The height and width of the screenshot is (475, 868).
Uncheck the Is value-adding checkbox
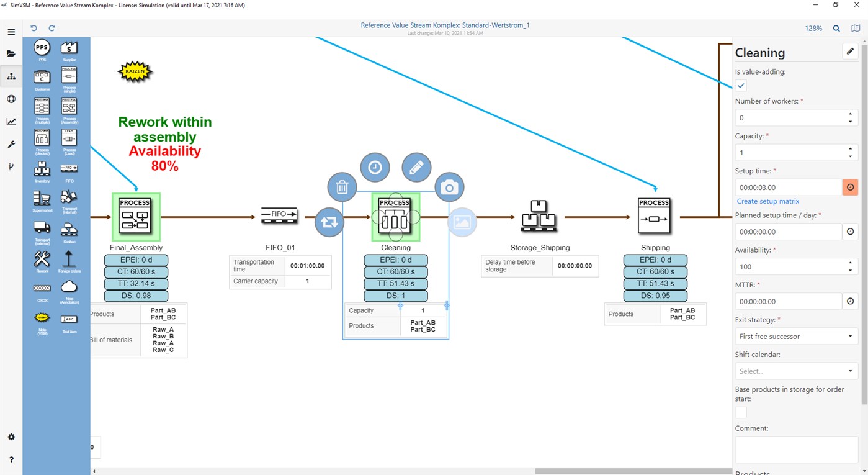[x=740, y=85]
